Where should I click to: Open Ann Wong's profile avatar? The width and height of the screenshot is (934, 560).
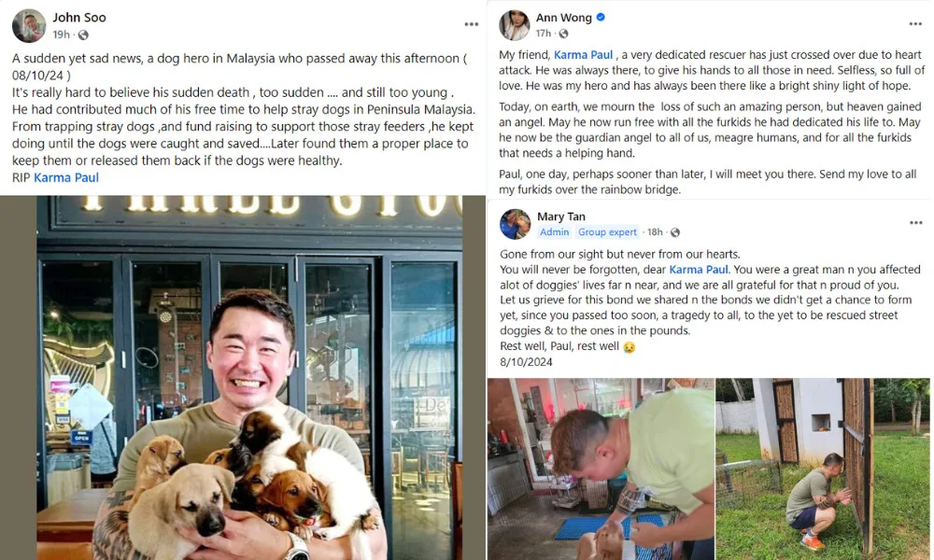(x=514, y=25)
